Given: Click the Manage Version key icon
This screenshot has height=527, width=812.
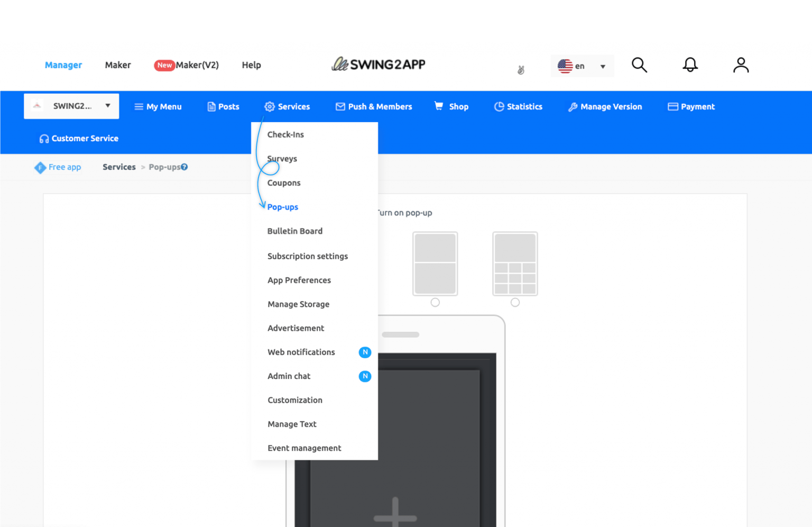Looking at the screenshot, I should [x=573, y=106].
